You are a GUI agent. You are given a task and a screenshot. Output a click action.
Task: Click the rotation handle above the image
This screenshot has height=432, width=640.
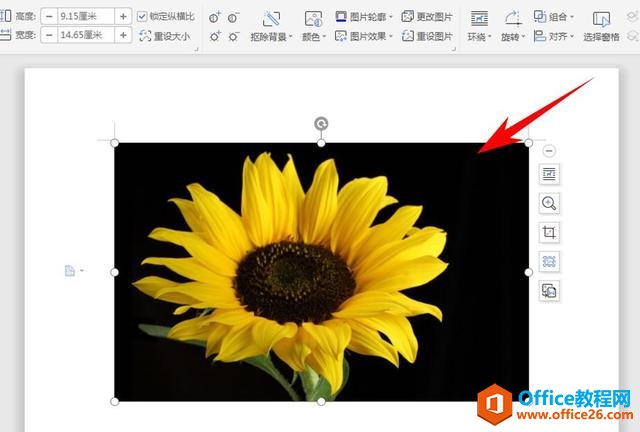[321, 123]
